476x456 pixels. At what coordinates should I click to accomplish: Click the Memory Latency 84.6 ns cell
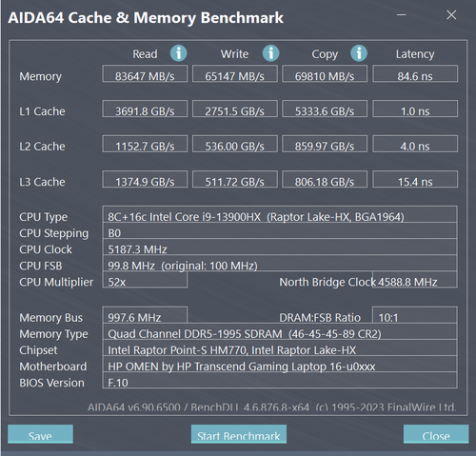click(415, 73)
